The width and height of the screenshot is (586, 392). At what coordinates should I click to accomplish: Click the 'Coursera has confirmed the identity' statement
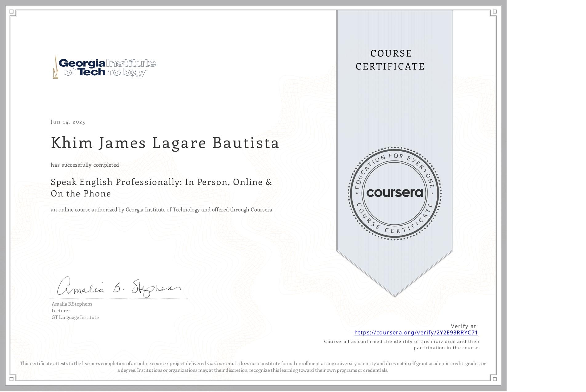[x=402, y=345]
